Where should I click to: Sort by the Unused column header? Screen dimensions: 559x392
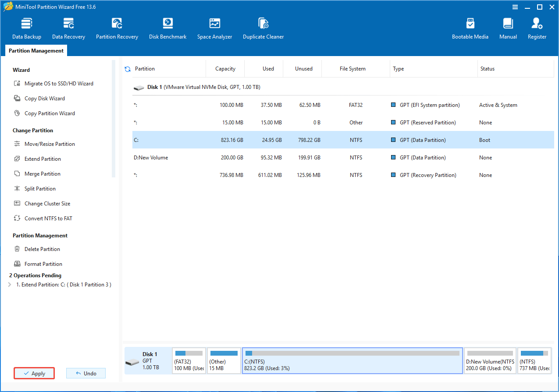pyautogui.click(x=303, y=69)
